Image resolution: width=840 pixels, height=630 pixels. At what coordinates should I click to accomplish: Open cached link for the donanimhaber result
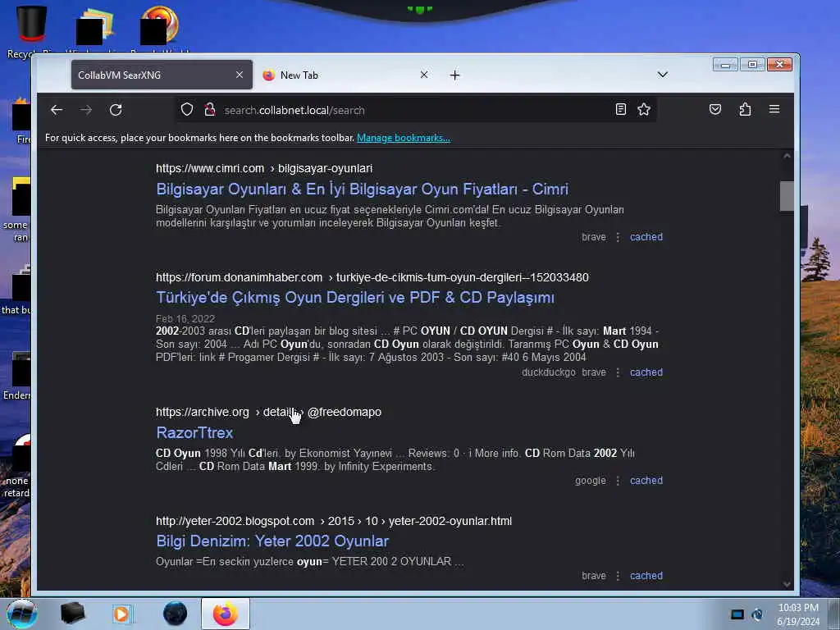[646, 372]
